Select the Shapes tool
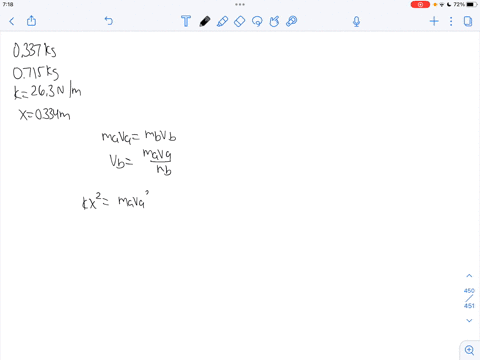The image size is (480, 360). pos(274,21)
